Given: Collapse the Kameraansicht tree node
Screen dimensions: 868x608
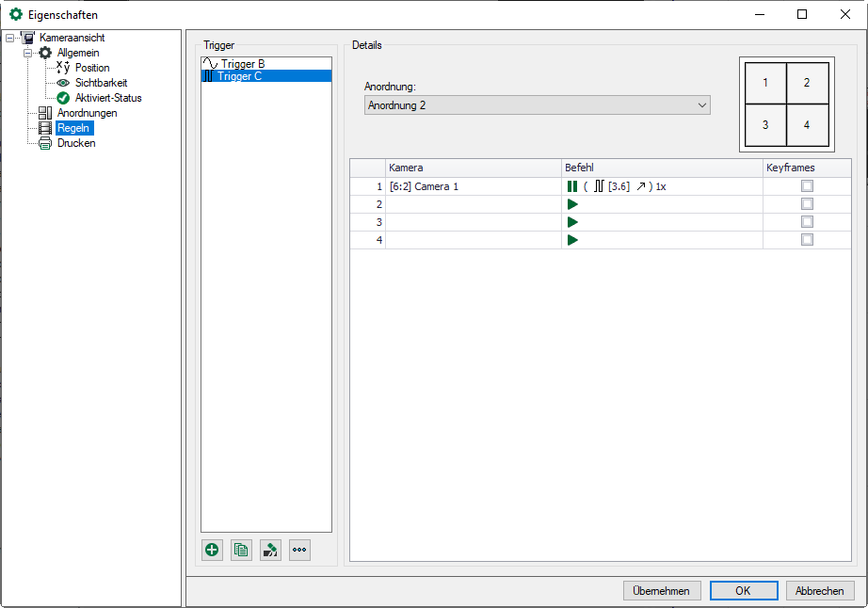Looking at the screenshot, I should point(10,39).
